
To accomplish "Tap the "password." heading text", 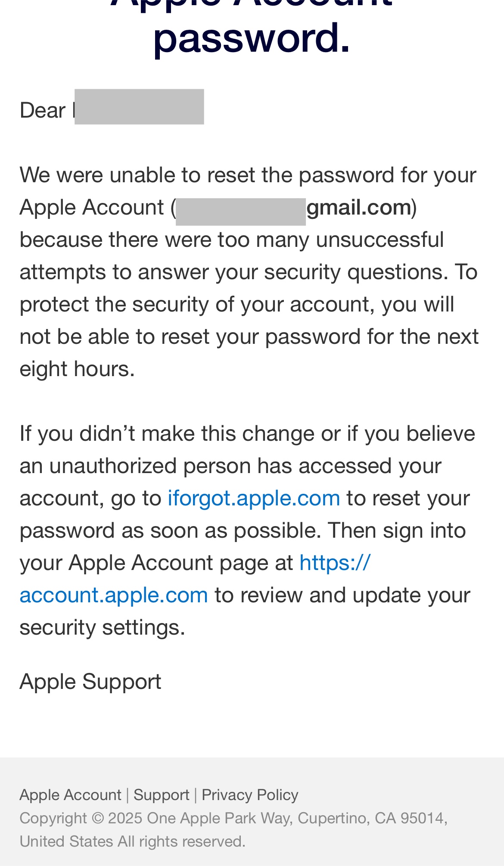I will click(x=252, y=38).
